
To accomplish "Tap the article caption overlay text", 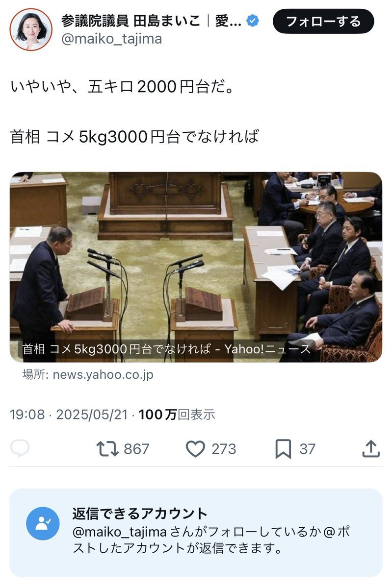I will click(165, 349).
